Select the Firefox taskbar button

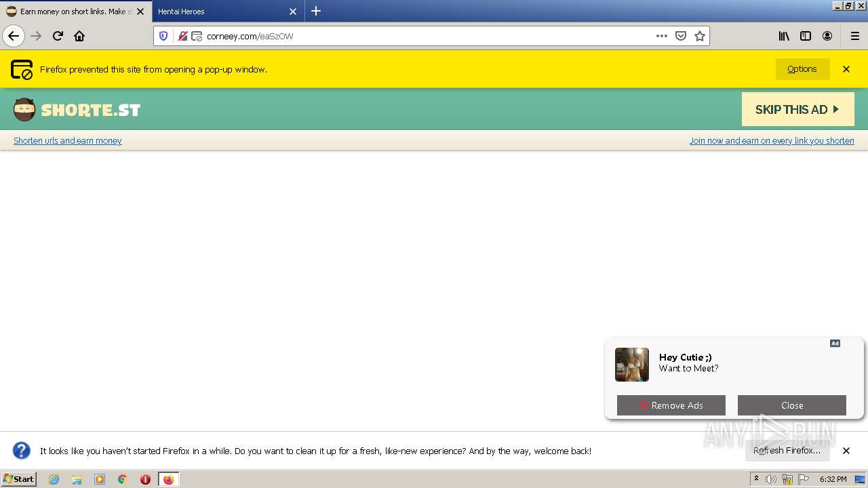[x=168, y=479]
